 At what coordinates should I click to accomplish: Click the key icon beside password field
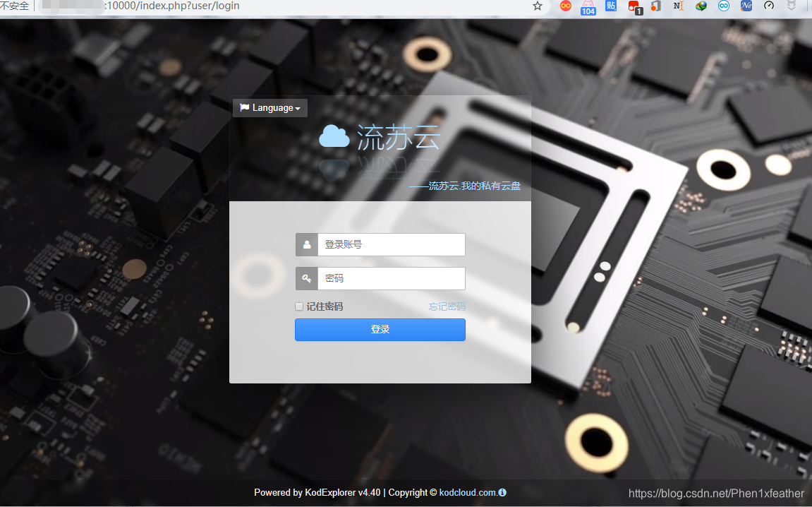click(307, 278)
